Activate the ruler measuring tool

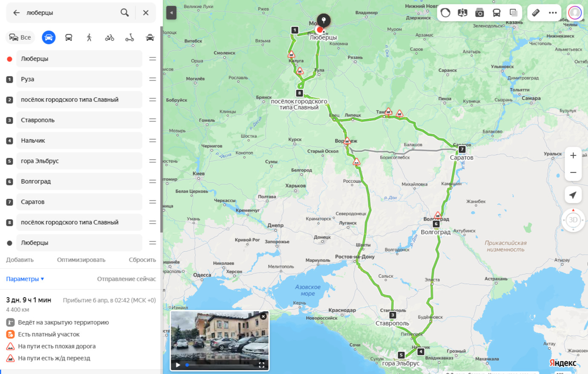pos(536,13)
